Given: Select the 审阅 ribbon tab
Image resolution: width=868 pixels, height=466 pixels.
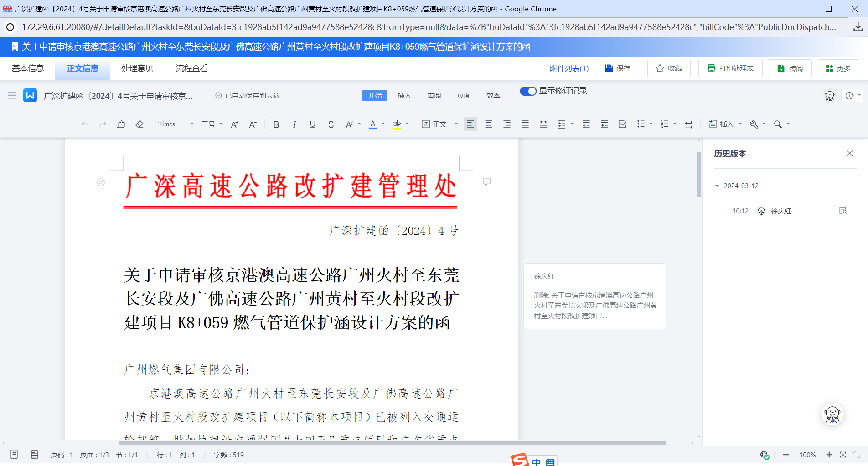Looking at the screenshot, I should (x=434, y=95).
